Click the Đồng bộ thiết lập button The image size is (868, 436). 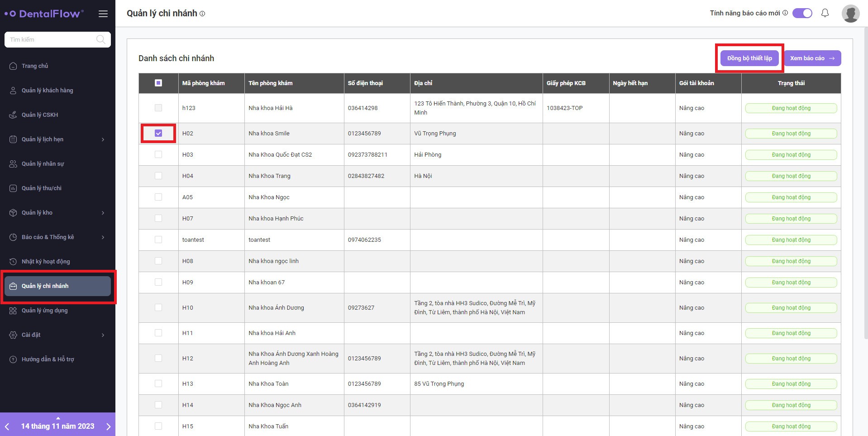(749, 58)
